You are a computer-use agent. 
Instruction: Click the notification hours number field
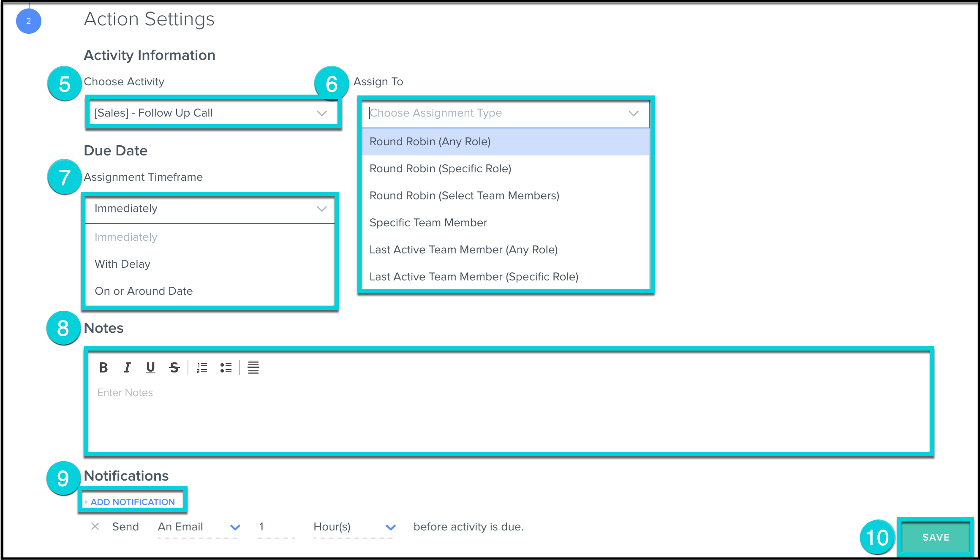click(275, 527)
